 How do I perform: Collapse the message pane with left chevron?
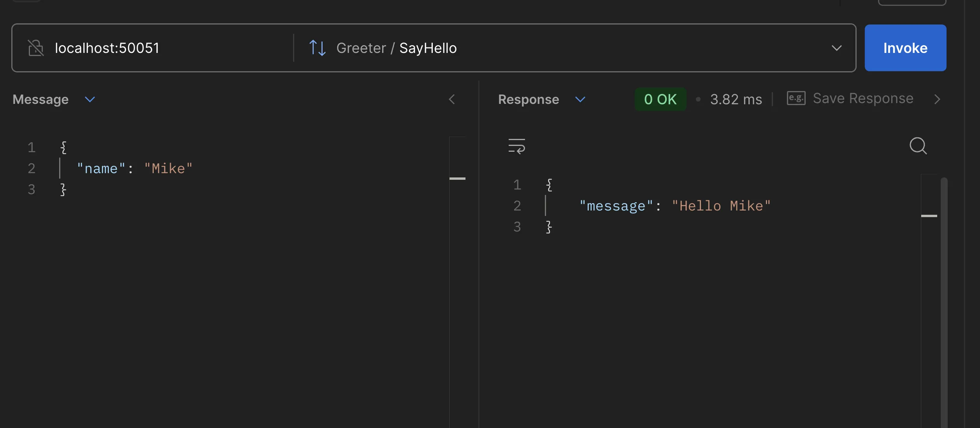pyautogui.click(x=451, y=100)
